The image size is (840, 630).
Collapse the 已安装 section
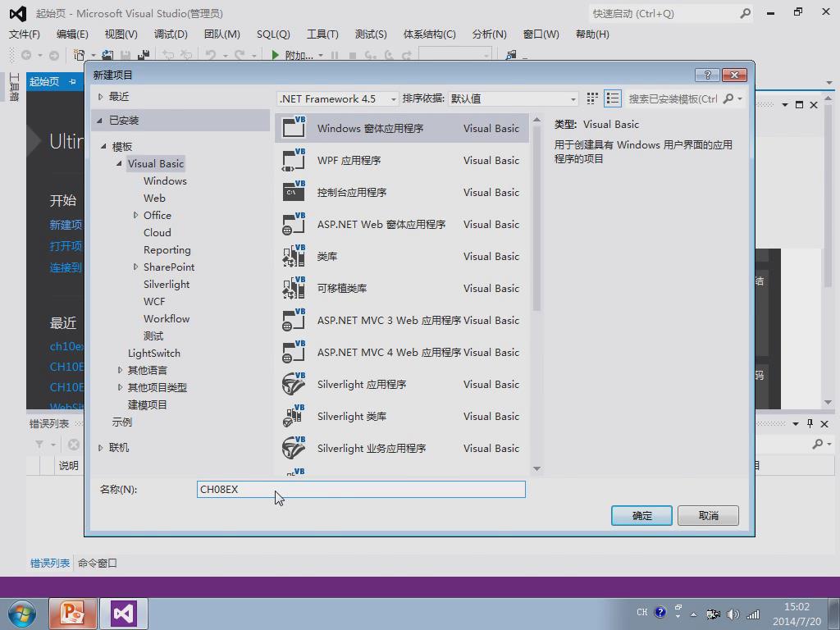click(99, 121)
